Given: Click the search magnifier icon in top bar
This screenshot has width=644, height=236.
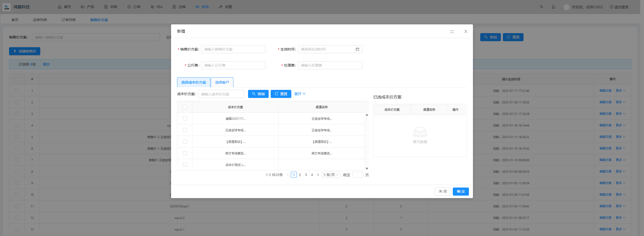Looking at the screenshot, I should [542, 7].
